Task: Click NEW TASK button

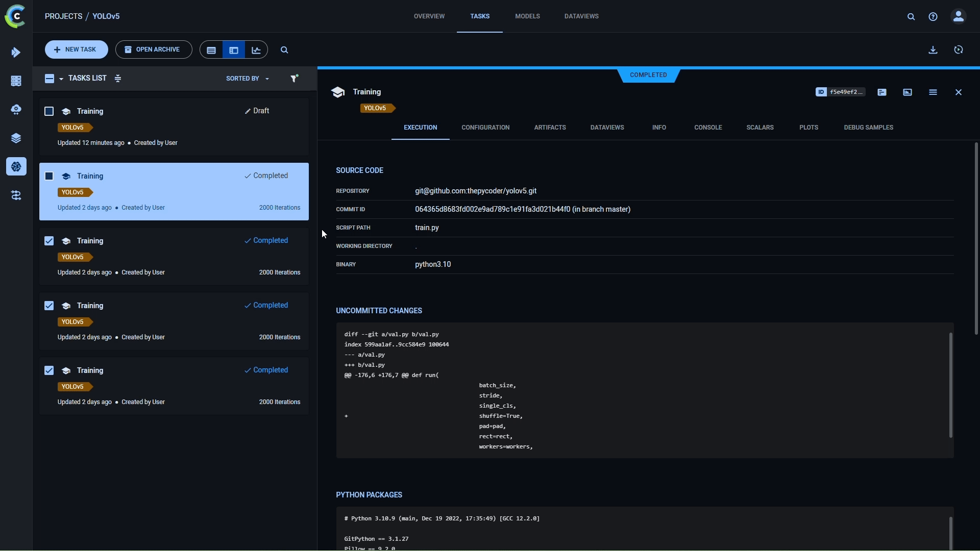Action: [x=76, y=49]
